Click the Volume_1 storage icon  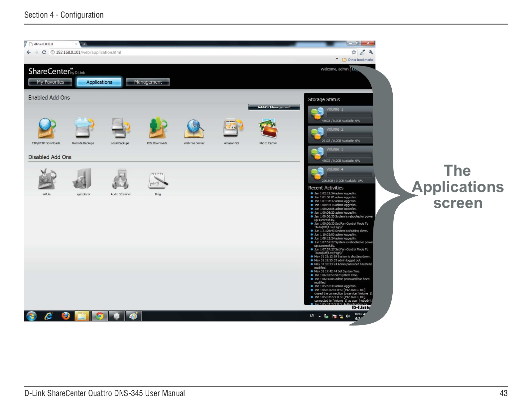317,113
